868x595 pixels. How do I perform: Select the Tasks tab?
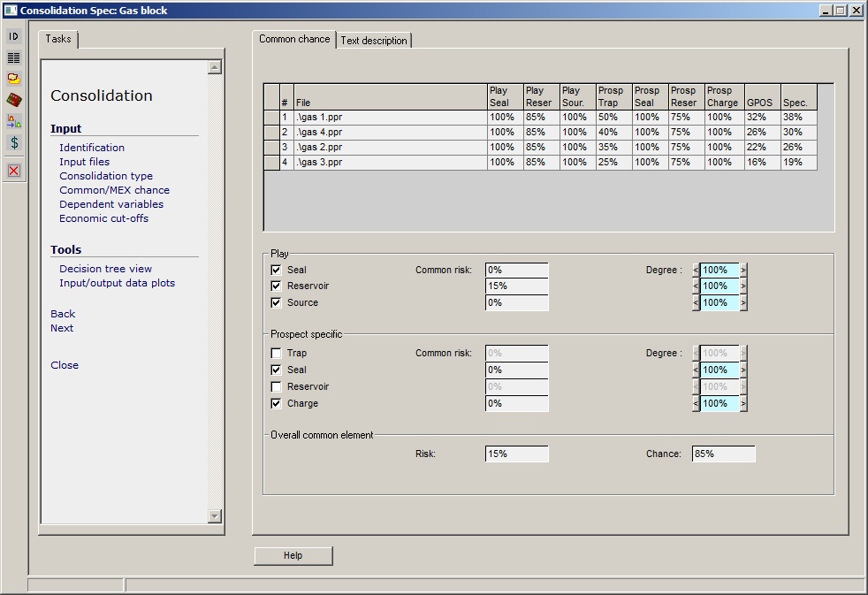click(58, 39)
